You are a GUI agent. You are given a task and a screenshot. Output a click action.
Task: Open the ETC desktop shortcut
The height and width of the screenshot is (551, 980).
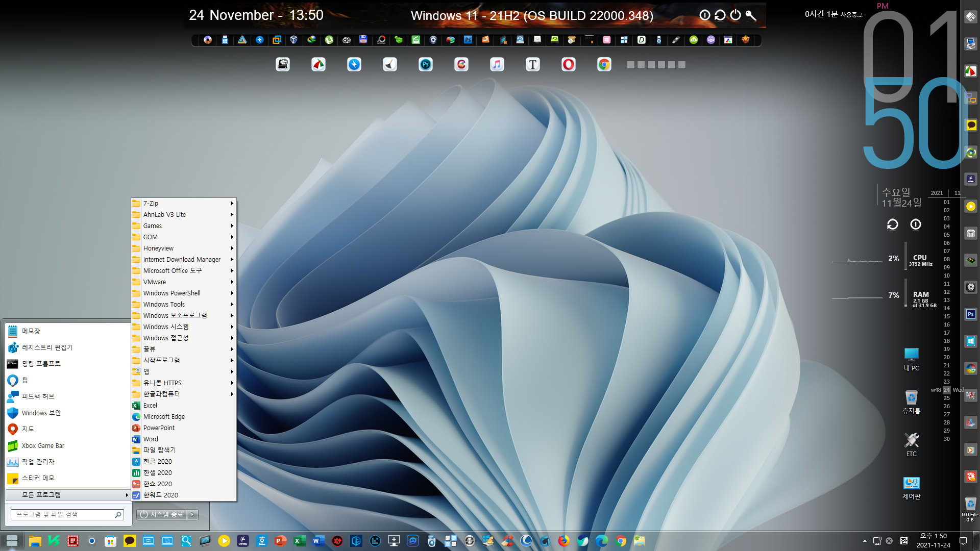(912, 445)
